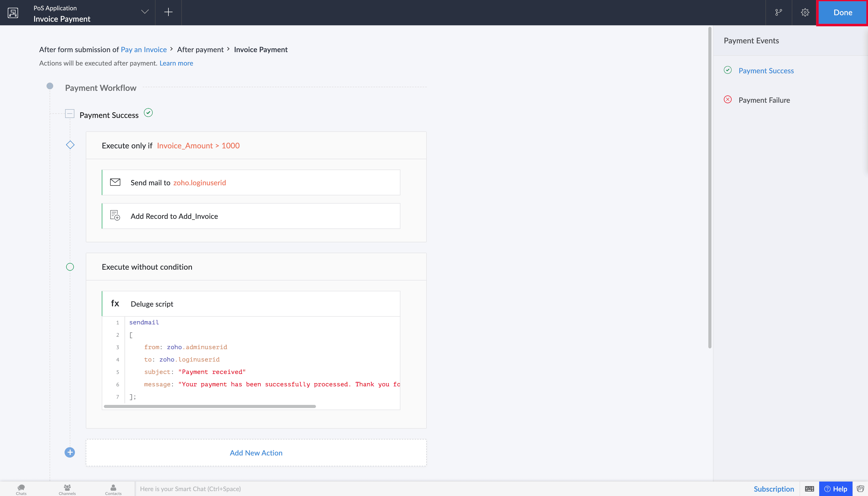
Task: Open the Learn more link
Action: click(176, 63)
